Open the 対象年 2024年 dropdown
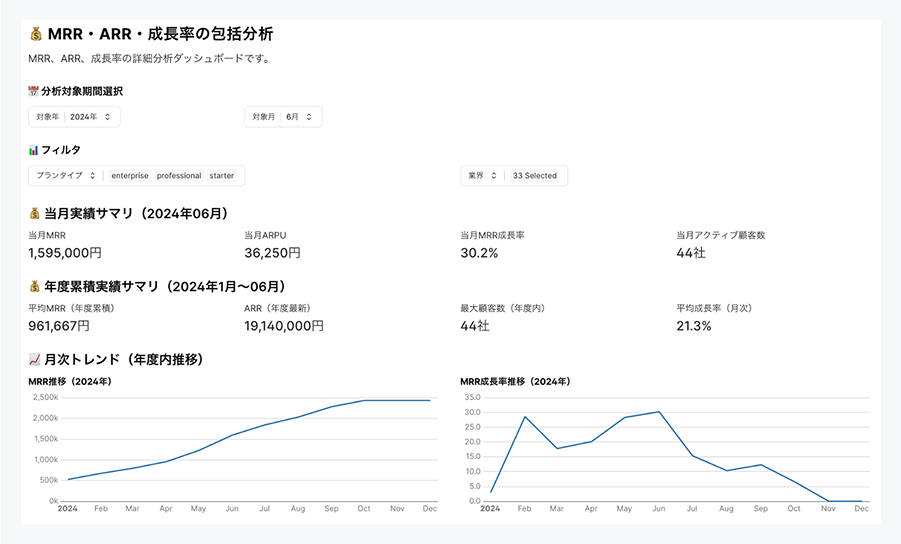Image resolution: width=901 pixels, height=544 pixels. pyautogui.click(x=74, y=117)
